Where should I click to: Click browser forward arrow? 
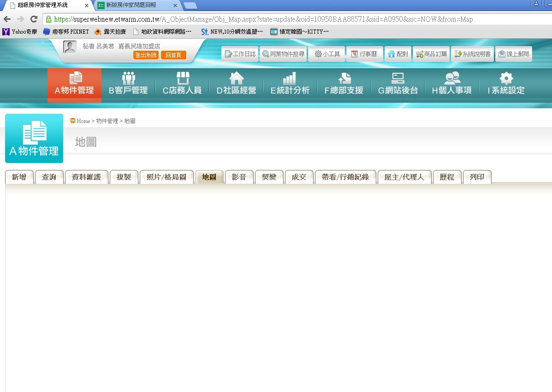pos(20,19)
